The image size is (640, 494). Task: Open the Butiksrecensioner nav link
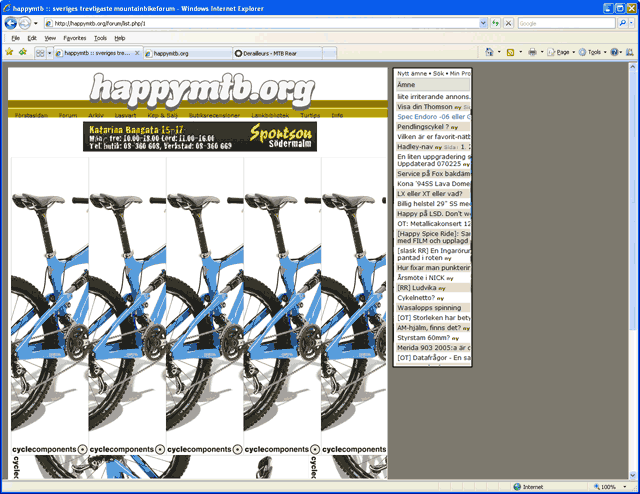point(214,116)
